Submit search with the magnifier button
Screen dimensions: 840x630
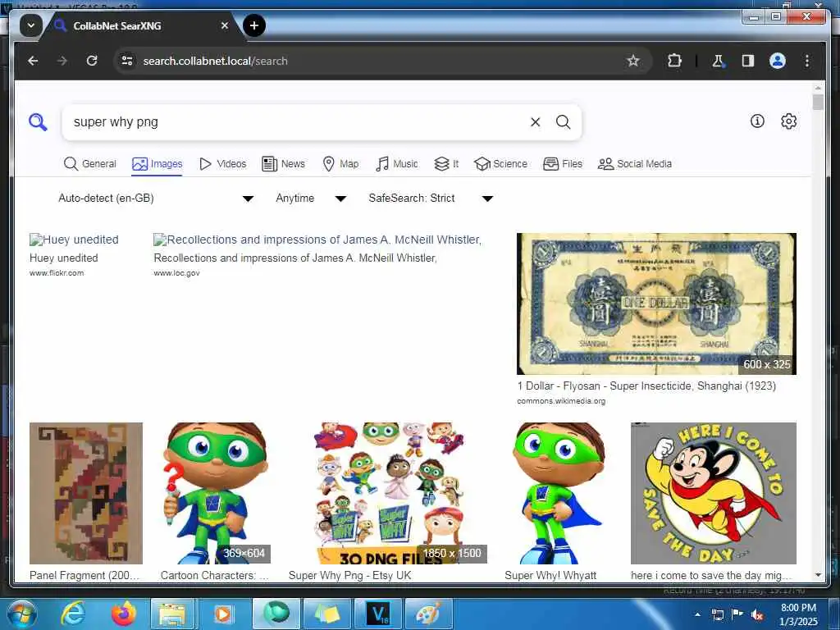pyautogui.click(x=563, y=122)
